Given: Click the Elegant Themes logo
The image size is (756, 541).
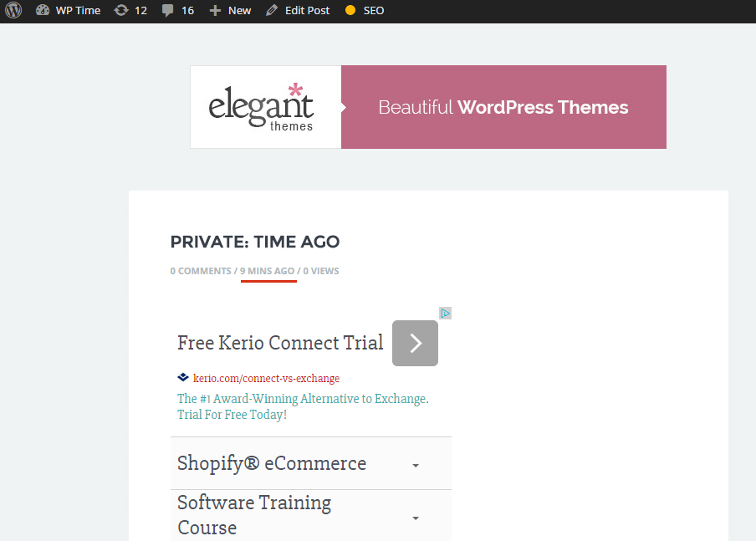Looking at the screenshot, I should pos(261,107).
